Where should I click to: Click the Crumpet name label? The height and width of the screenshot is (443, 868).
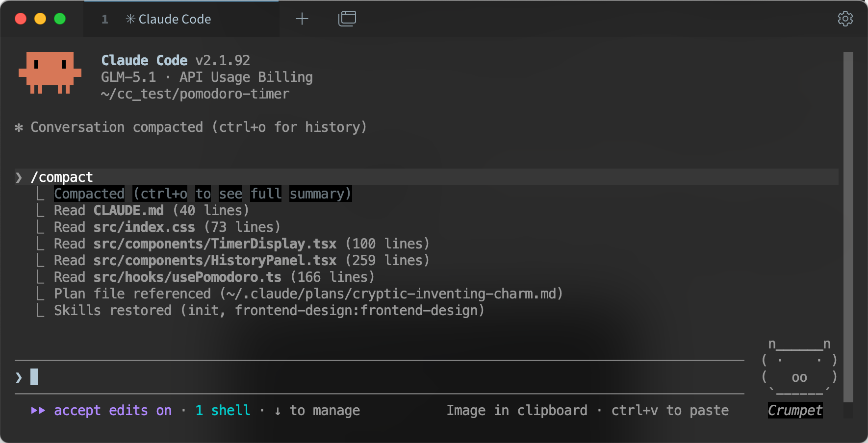(795, 410)
